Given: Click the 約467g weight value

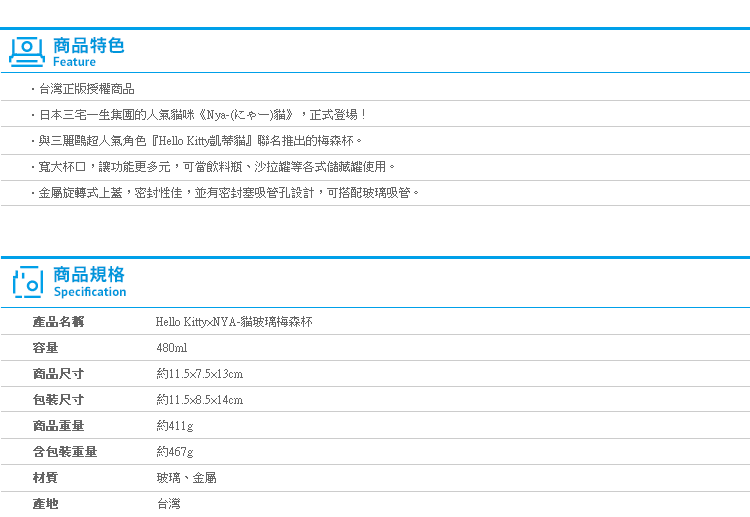Looking at the screenshot, I should 175,452.
